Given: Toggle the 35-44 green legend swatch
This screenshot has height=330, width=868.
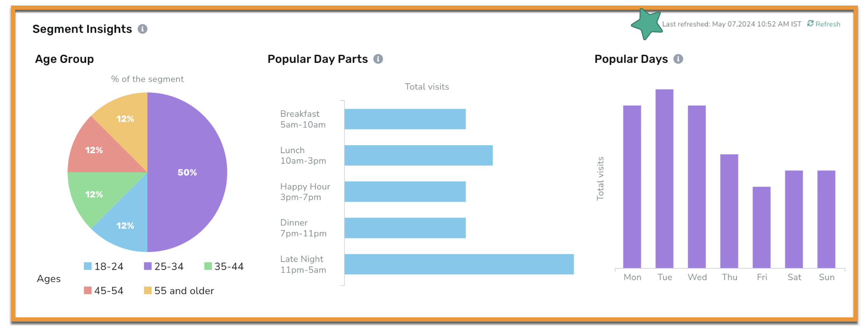Looking at the screenshot, I should coord(208,266).
